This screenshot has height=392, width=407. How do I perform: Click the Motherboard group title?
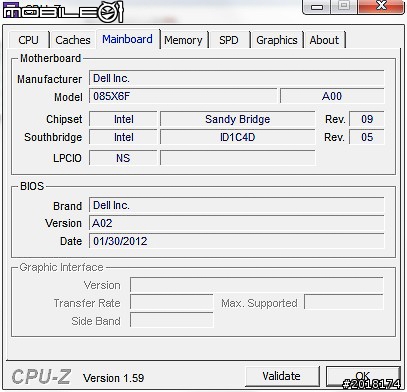coord(51,58)
